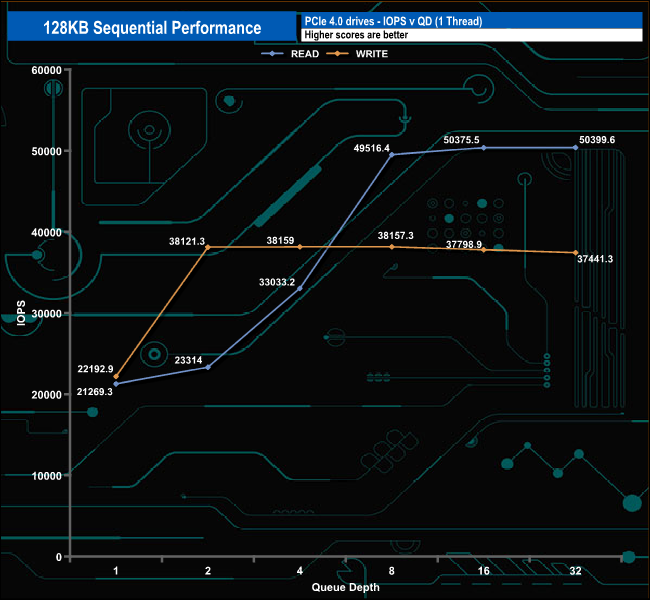Viewport: 650px width, 600px height.
Task: Toggle the WRITE series in the legend
Action: (362, 54)
